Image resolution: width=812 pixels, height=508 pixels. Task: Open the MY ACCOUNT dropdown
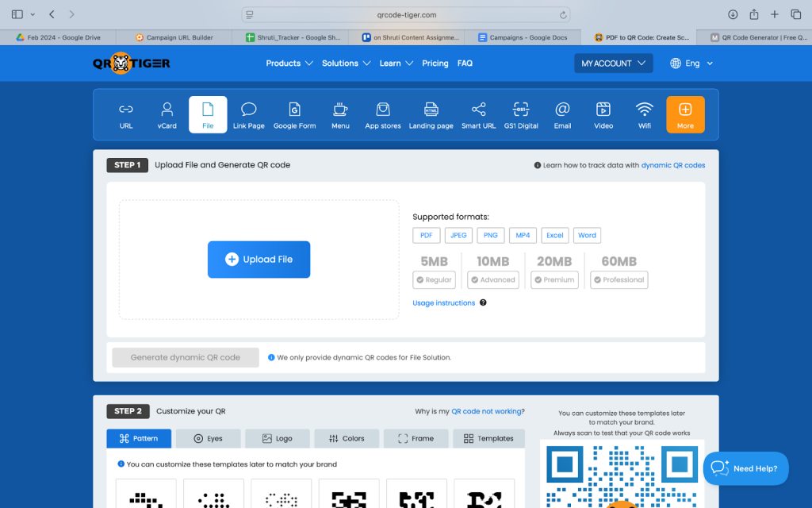613,63
